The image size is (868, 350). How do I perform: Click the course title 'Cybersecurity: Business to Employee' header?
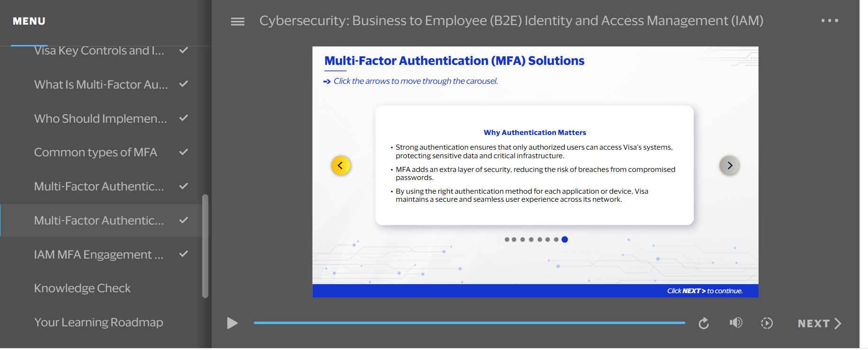tap(511, 21)
